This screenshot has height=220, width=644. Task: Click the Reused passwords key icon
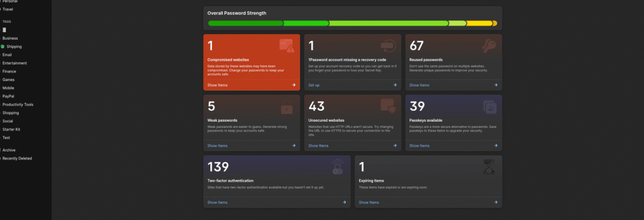pos(488,46)
